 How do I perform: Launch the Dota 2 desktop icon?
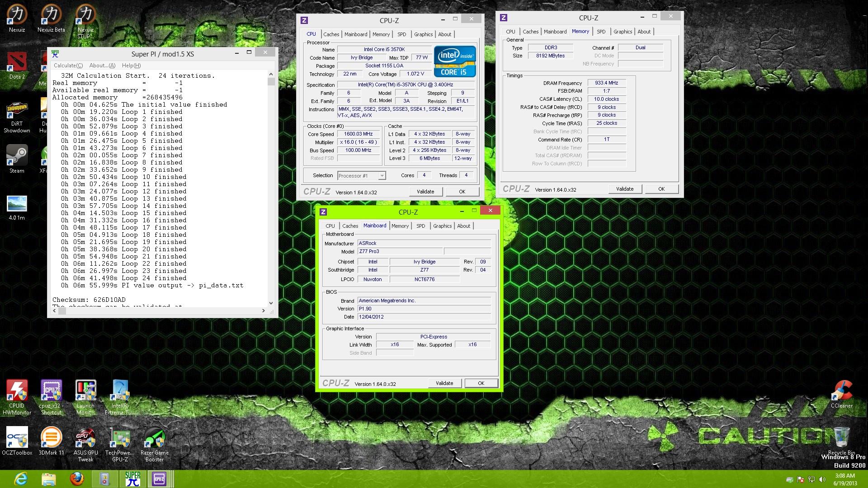click(x=17, y=66)
